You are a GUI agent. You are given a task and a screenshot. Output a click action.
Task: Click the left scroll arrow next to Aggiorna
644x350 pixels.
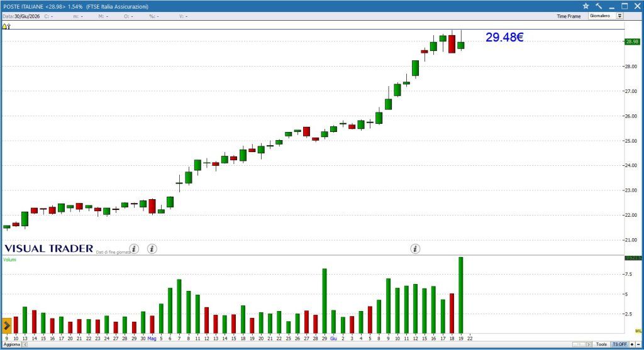(25, 345)
